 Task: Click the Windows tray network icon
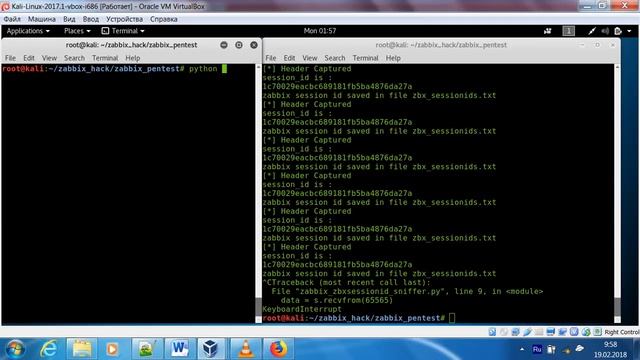pos(566,350)
